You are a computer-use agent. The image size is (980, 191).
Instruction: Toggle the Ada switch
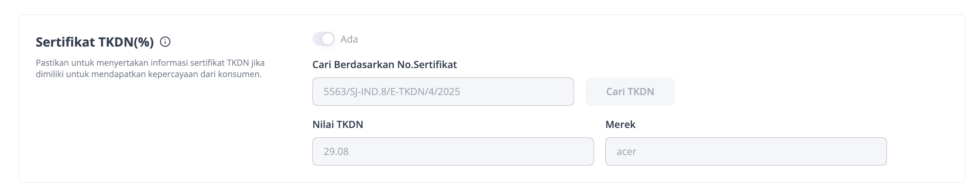(x=323, y=39)
